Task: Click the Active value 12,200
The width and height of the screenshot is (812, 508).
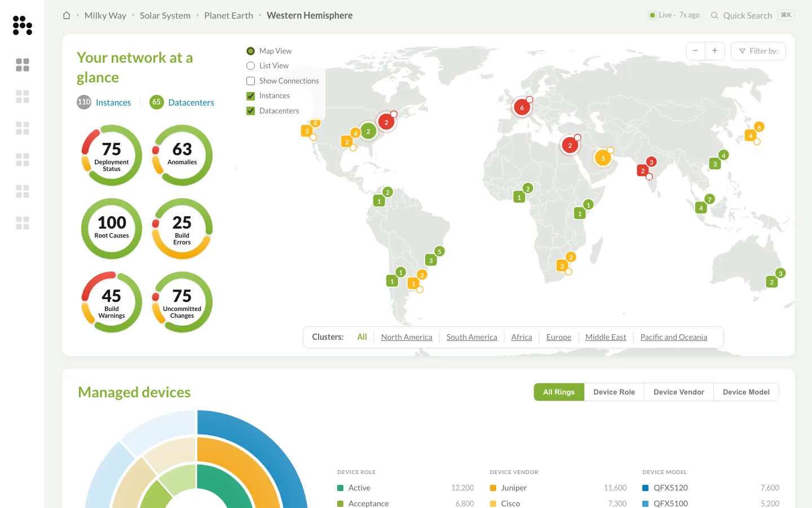Action: 462,488
